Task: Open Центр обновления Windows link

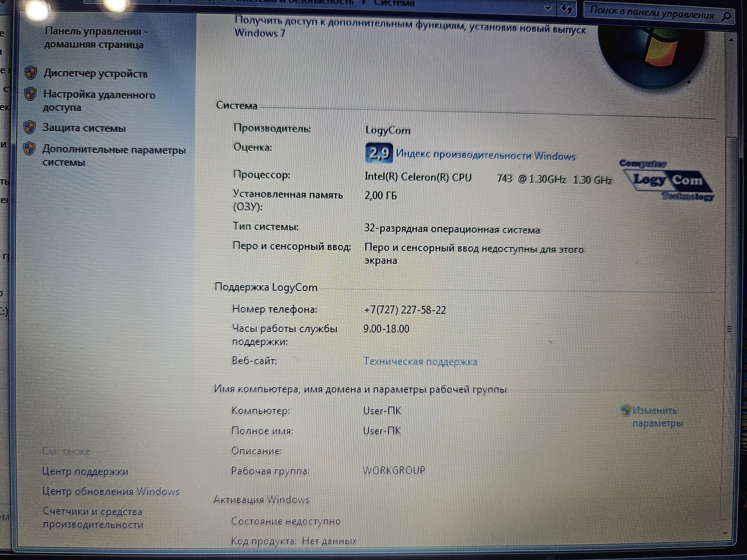Action: click(111, 491)
